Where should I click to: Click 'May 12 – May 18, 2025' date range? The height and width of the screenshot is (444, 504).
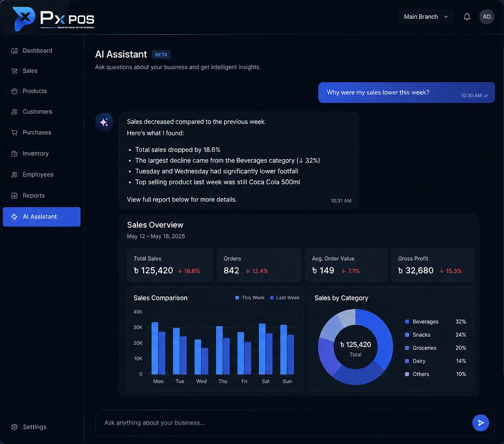[156, 236]
